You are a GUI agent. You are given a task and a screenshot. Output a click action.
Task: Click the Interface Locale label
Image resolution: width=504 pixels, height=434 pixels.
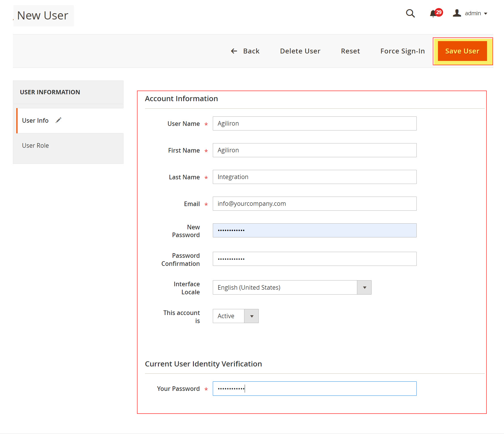coord(187,288)
